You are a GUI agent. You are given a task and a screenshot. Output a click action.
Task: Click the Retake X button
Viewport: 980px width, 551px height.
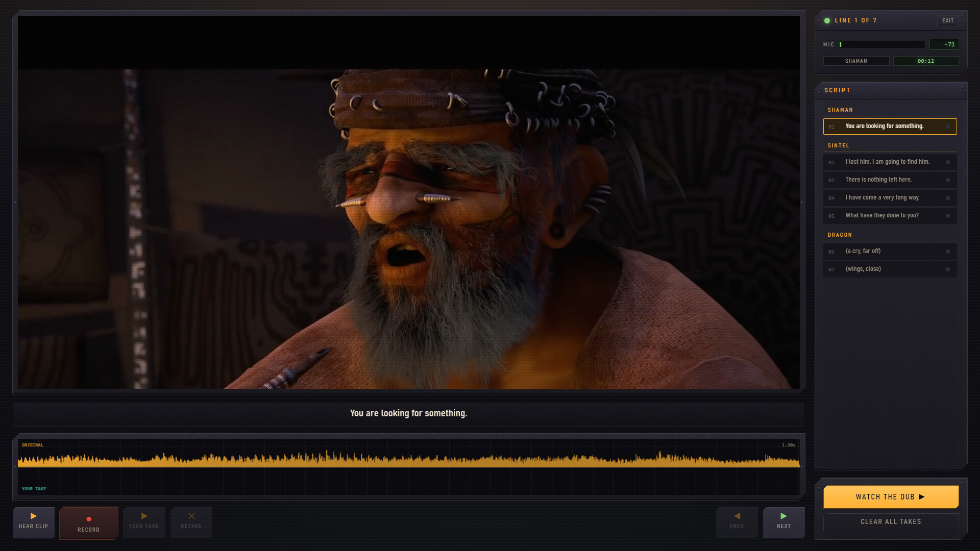click(x=191, y=522)
